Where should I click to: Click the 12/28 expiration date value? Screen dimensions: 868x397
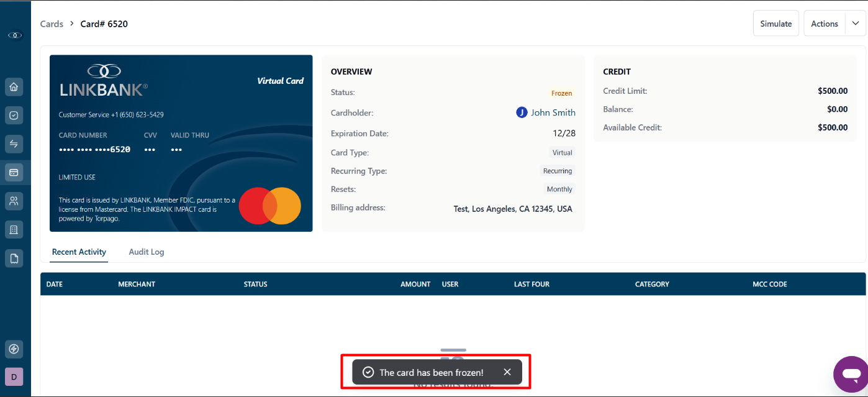(564, 134)
